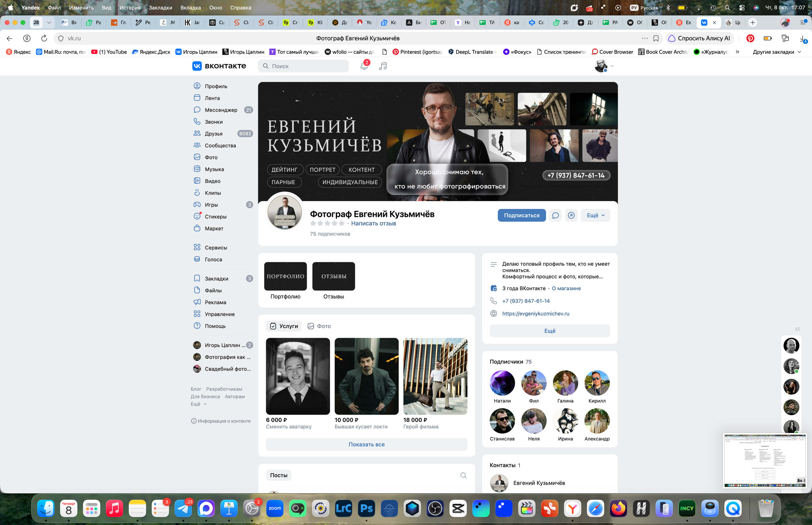Screen dimensions: 812x525
Task: Click the search icon in the Посты section
Action: [x=463, y=475]
